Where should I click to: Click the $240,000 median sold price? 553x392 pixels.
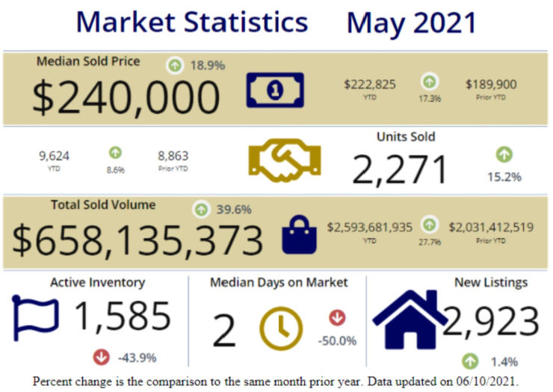[x=126, y=98]
